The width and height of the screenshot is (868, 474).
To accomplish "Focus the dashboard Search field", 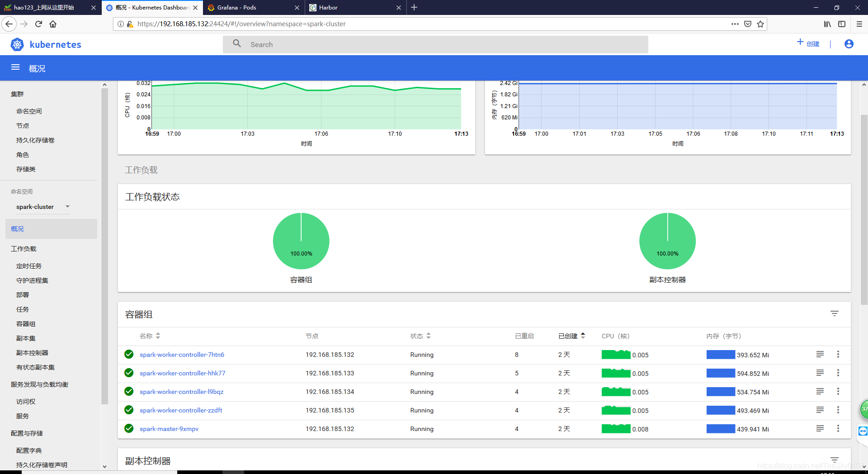I will [x=435, y=44].
